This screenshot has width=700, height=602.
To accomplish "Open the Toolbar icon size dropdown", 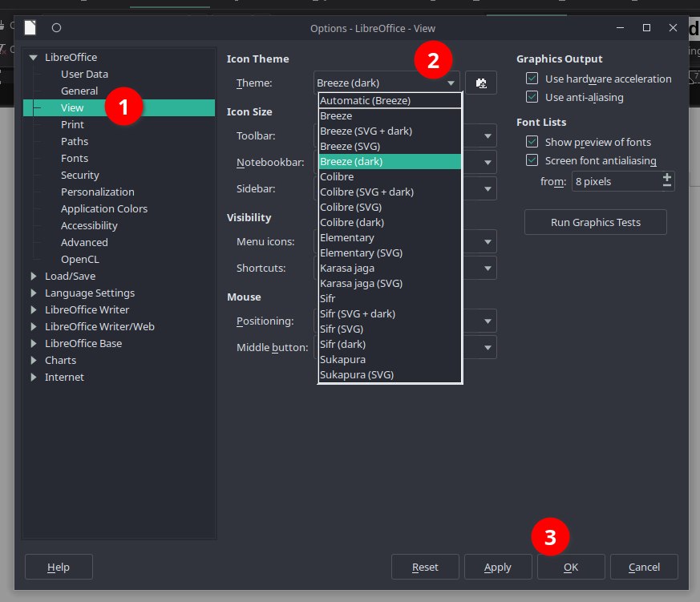I will tap(488, 135).
